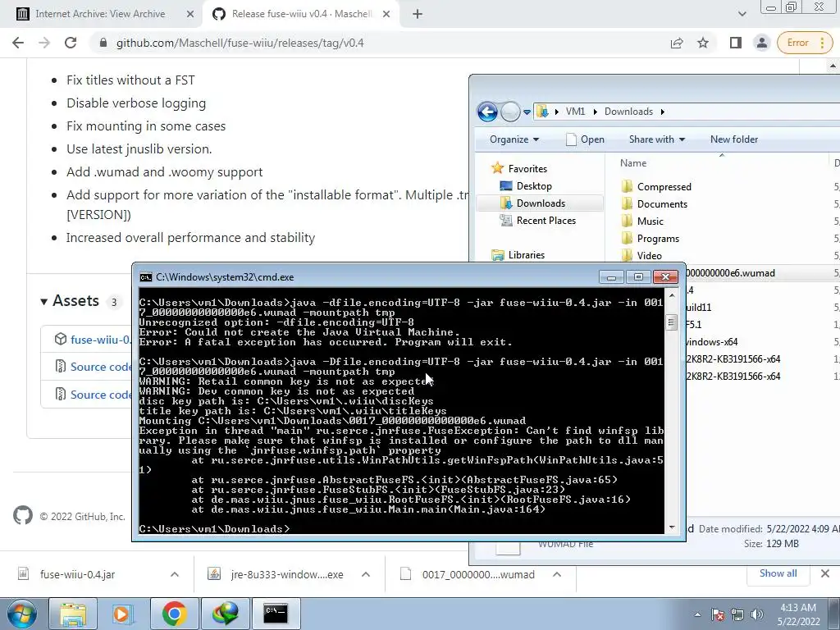The width and height of the screenshot is (840, 630).
Task: Select the Music folder
Action: (650, 221)
